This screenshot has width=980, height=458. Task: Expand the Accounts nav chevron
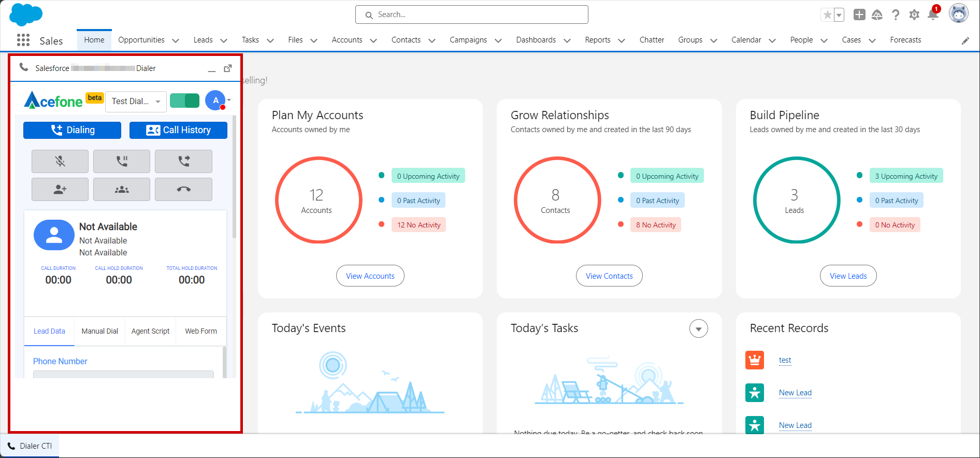coord(373,40)
